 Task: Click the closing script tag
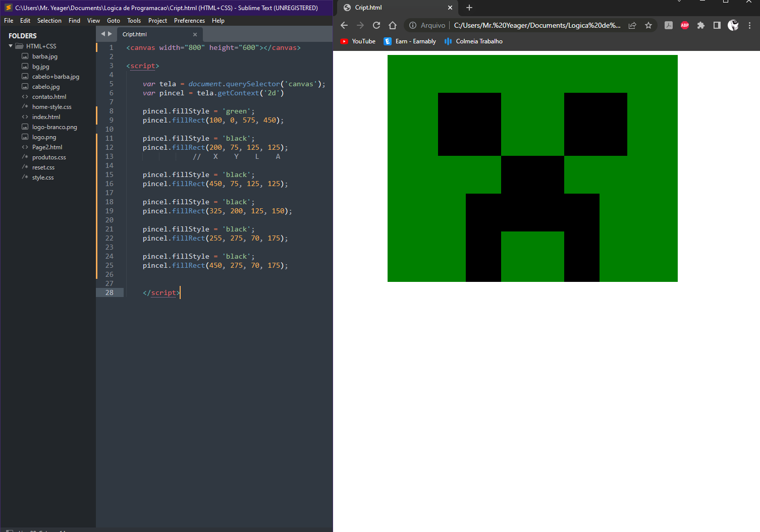click(161, 292)
